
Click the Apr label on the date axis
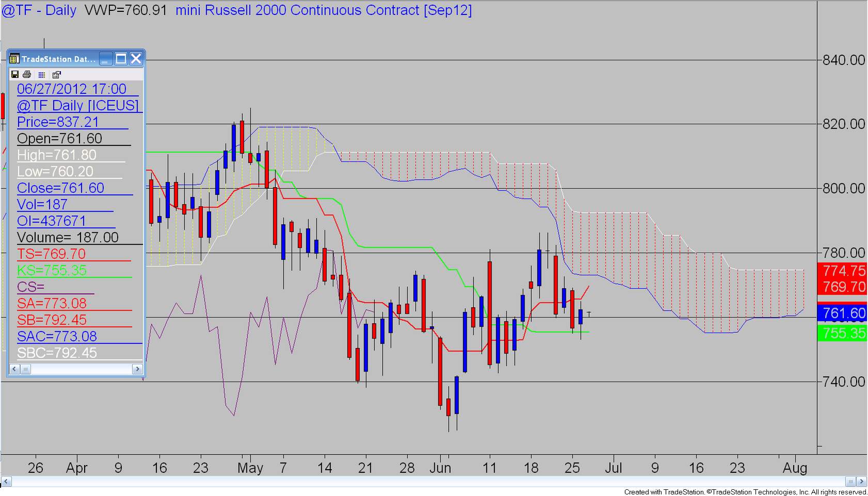[77, 468]
